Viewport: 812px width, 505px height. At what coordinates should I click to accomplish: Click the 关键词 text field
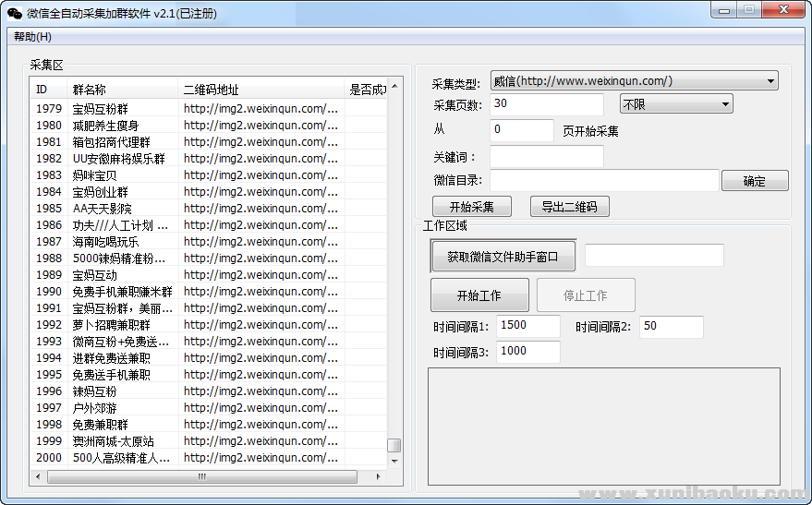[546, 156]
